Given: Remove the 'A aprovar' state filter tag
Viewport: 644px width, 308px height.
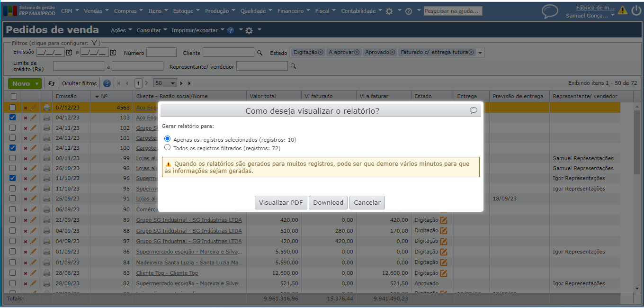Looking at the screenshot, I should tap(357, 52).
